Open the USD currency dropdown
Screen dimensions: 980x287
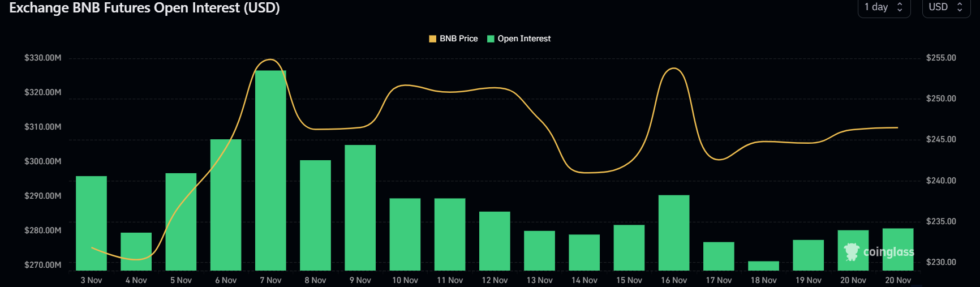click(947, 7)
